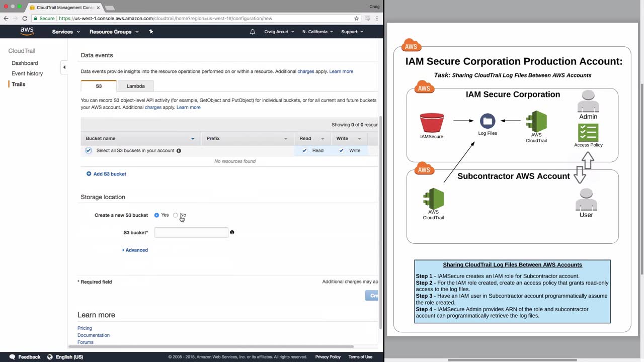Screen dimensions: 644x362
Task: Click the Access Policy checklist icon
Action: point(588,133)
